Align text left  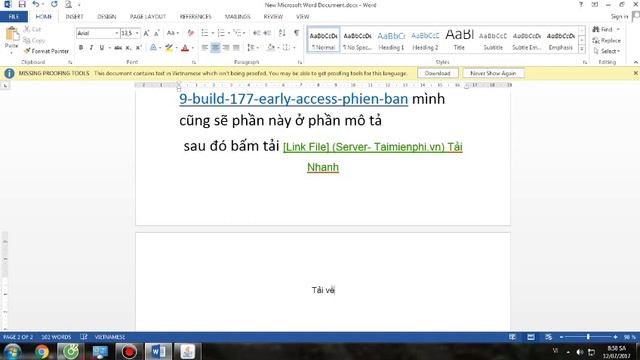[205, 48]
